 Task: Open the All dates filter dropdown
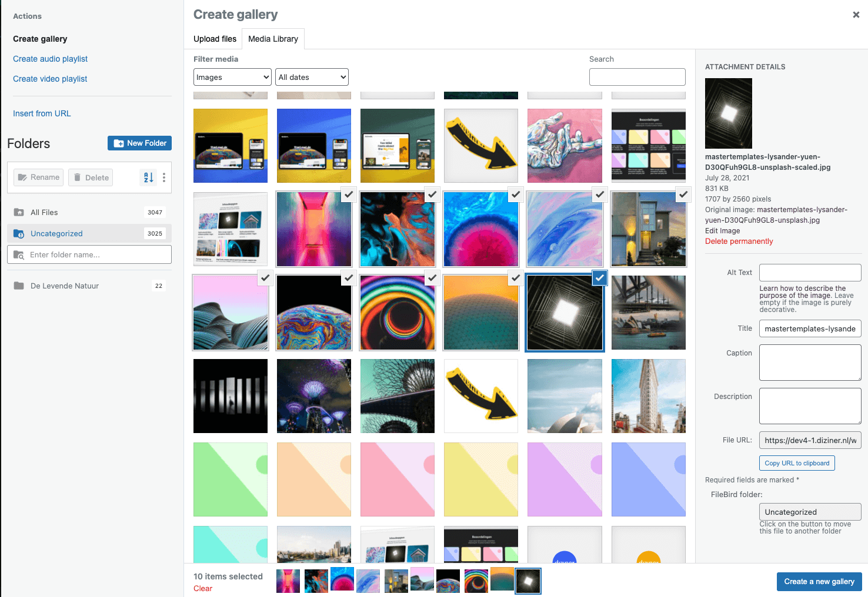pyautogui.click(x=312, y=77)
